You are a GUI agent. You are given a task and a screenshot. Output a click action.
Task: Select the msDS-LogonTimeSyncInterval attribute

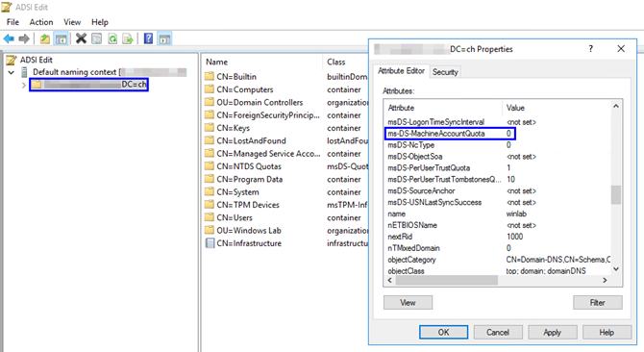tap(497, 122)
